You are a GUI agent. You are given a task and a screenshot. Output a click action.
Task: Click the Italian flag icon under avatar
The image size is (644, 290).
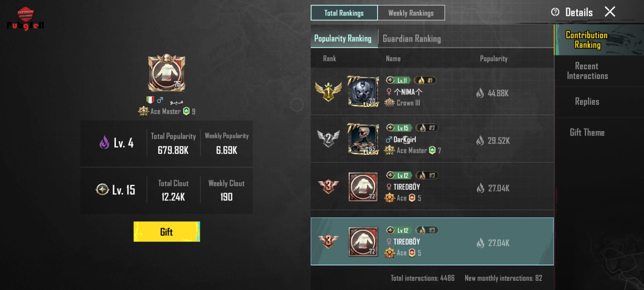click(x=150, y=100)
